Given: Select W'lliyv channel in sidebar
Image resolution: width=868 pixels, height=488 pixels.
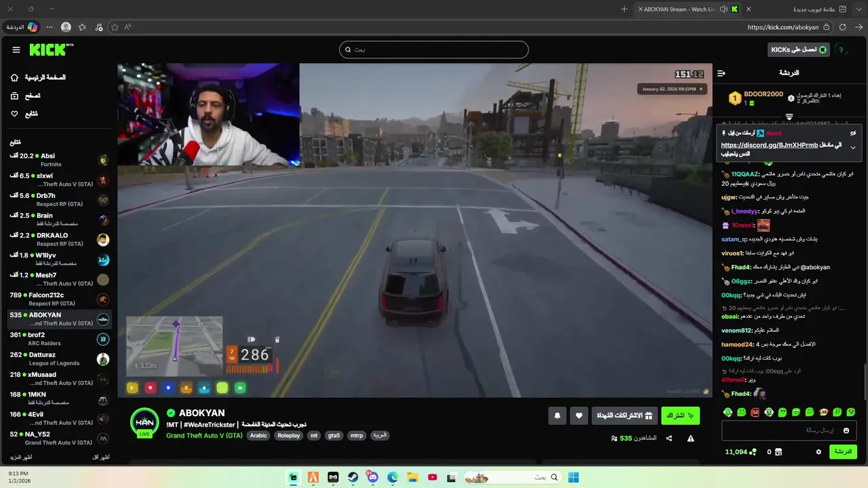Looking at the screenshot, I should [x=59, y=259].
